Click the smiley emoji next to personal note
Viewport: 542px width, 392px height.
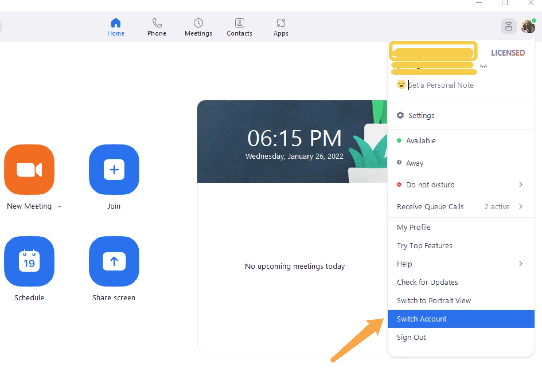click(401, 85)
